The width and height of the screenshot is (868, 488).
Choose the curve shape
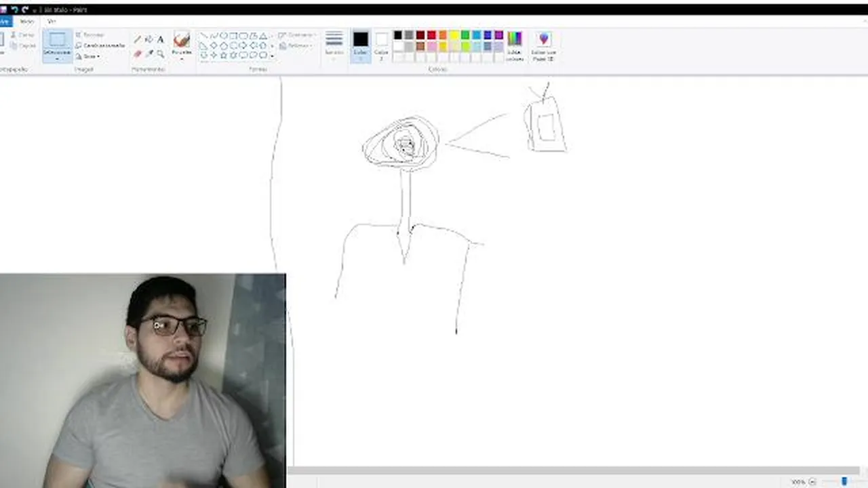(x=214, y=36)
